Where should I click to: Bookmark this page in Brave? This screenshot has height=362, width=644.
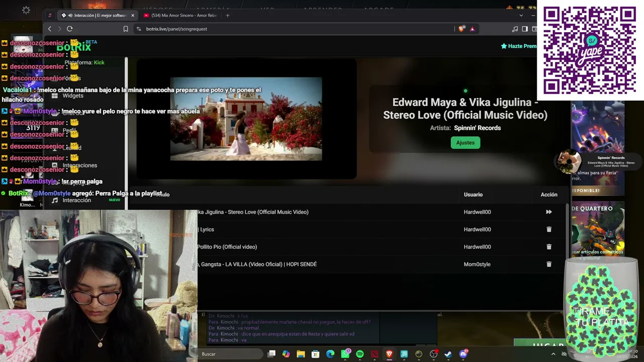click(126, 29)
